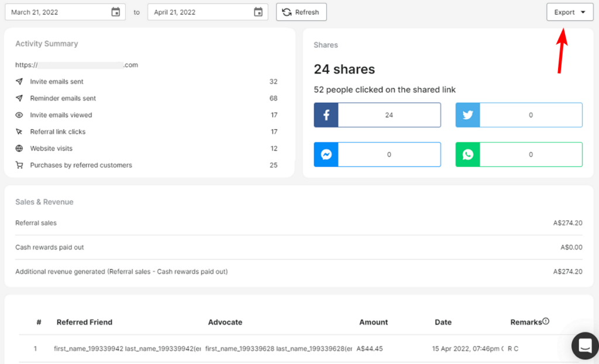599x364 pixels.
Task: Click the Refresh button
Action: [x=301, y=12]
